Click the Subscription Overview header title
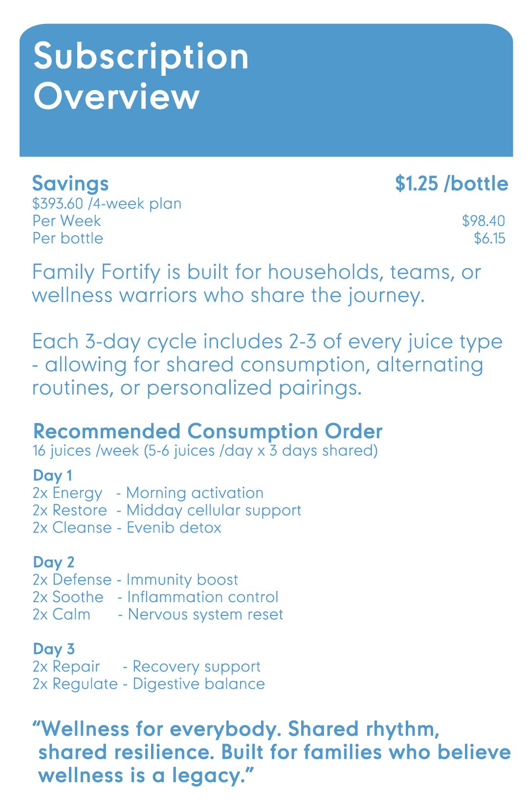528x812 pixels. click(x=141, y=76)
